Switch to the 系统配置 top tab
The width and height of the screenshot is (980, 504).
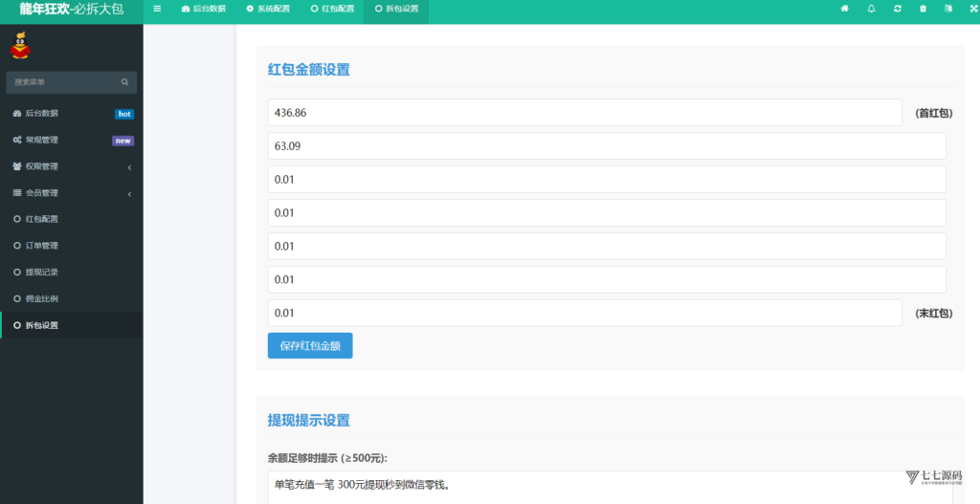(268, 9)
